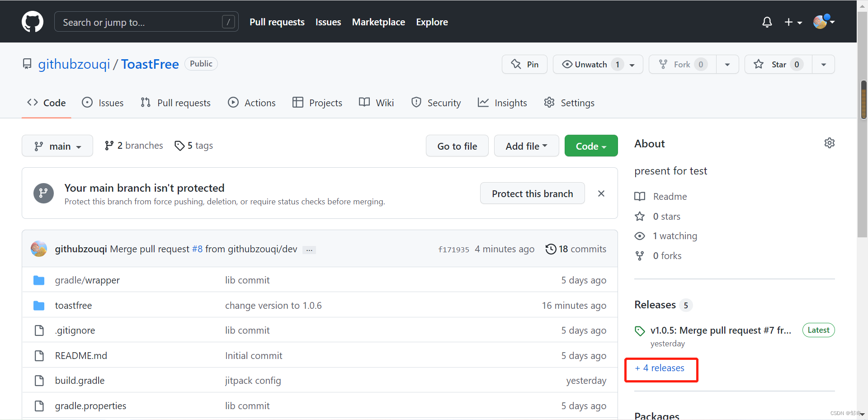
Task: Open the .gitignore file
Action: tap(75, 330)
